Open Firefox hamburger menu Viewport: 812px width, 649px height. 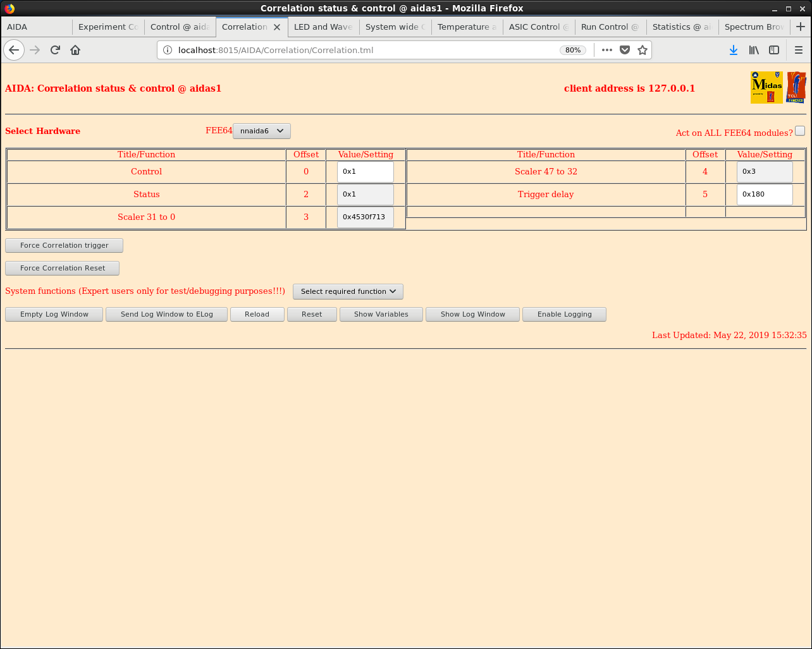[798, 50]
